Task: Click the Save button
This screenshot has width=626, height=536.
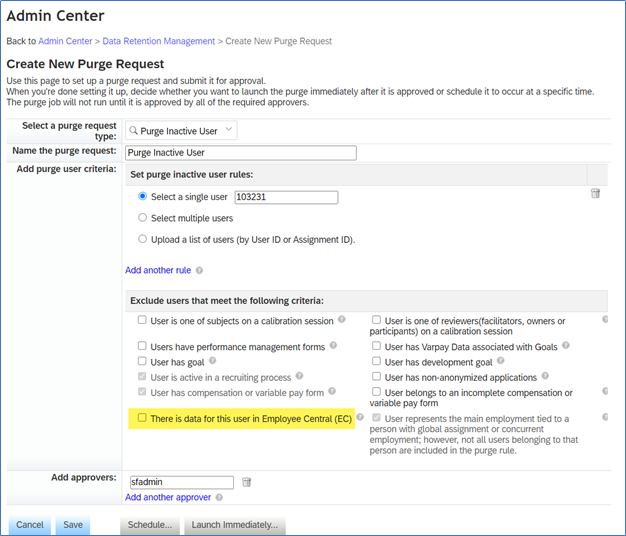Action: tap(73, 525)
